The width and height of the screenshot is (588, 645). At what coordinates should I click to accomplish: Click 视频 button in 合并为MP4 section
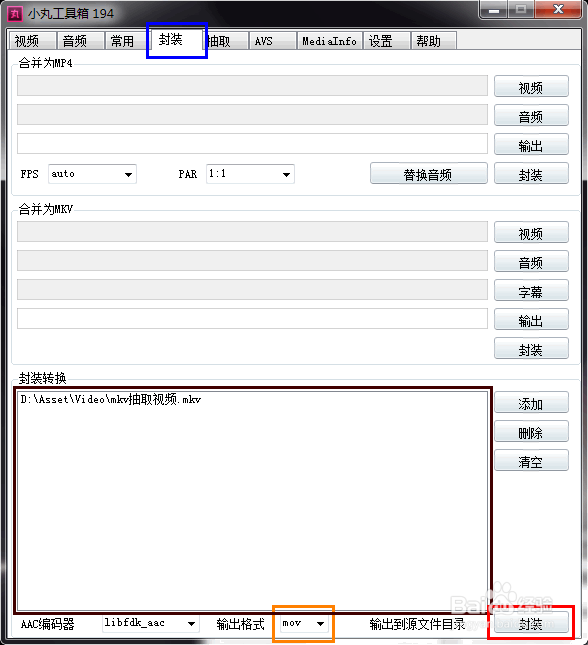tap(531, 86)
